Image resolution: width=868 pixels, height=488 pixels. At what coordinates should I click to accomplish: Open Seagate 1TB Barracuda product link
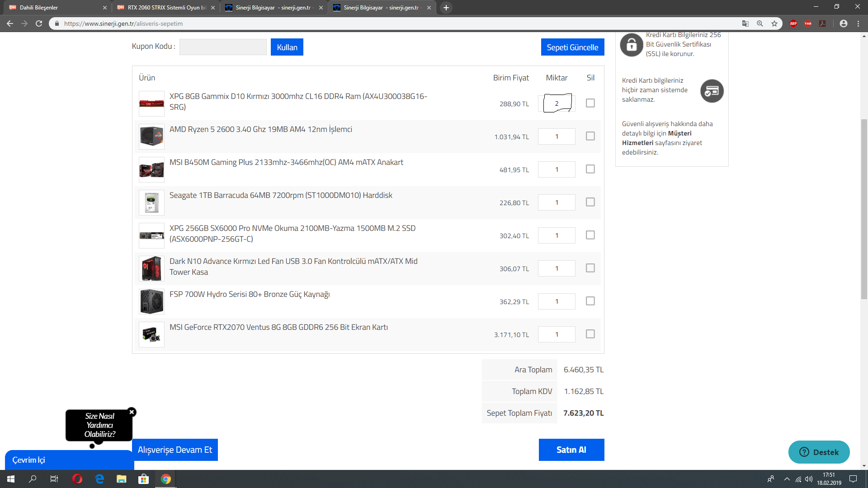281,195
